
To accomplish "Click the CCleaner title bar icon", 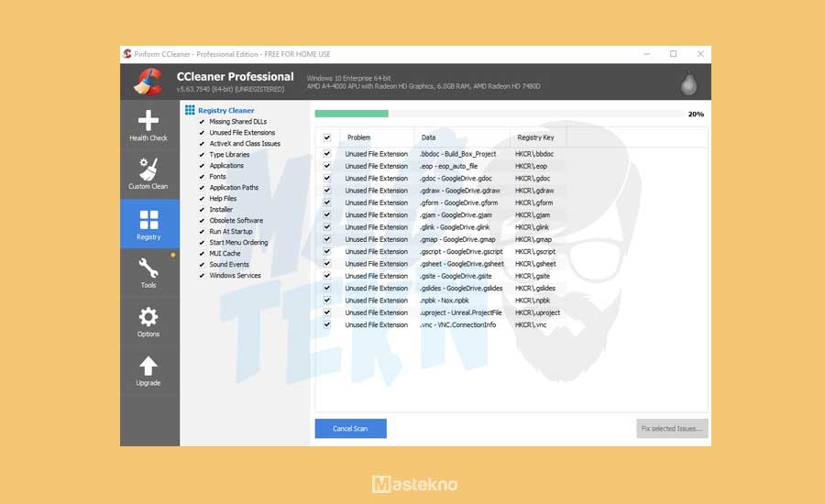I will click(126, 54).
